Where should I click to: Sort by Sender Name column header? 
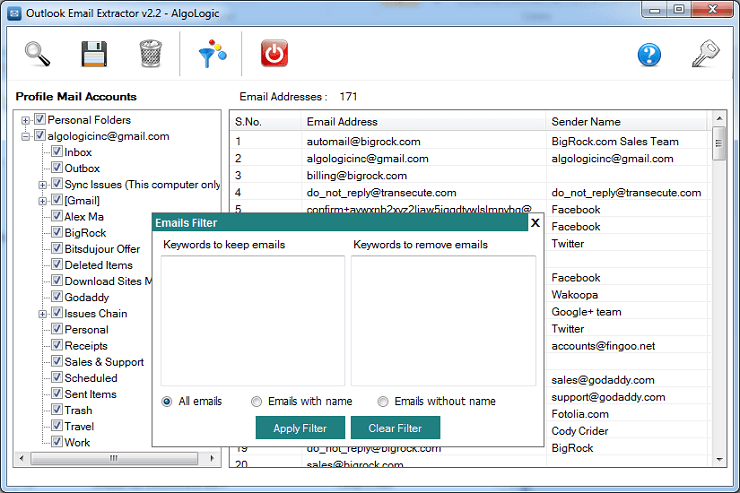pos(626,122)
